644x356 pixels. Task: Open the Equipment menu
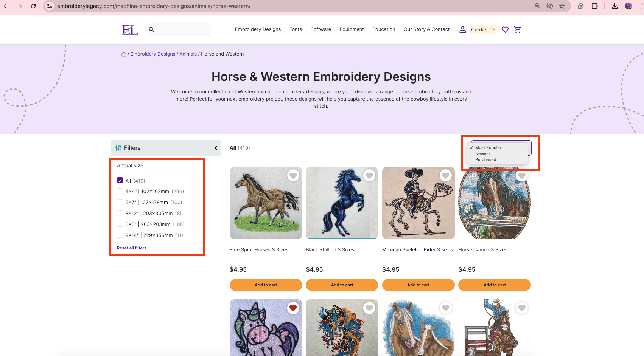pos(352,29)
